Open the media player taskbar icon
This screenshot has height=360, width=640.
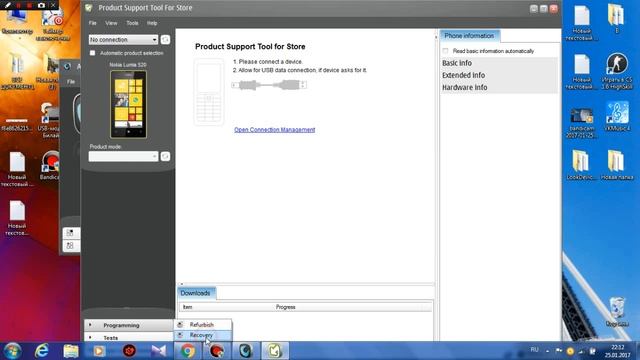pos(99,351)
